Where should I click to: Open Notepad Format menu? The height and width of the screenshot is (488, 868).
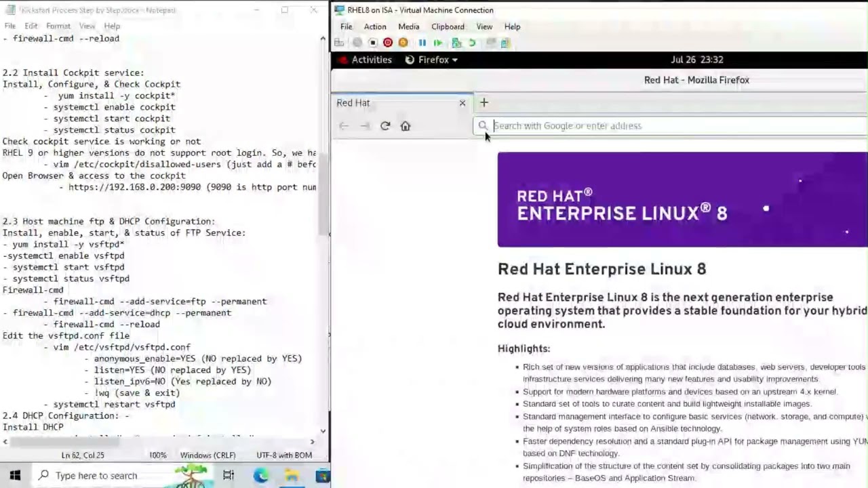tap(58, 26)
